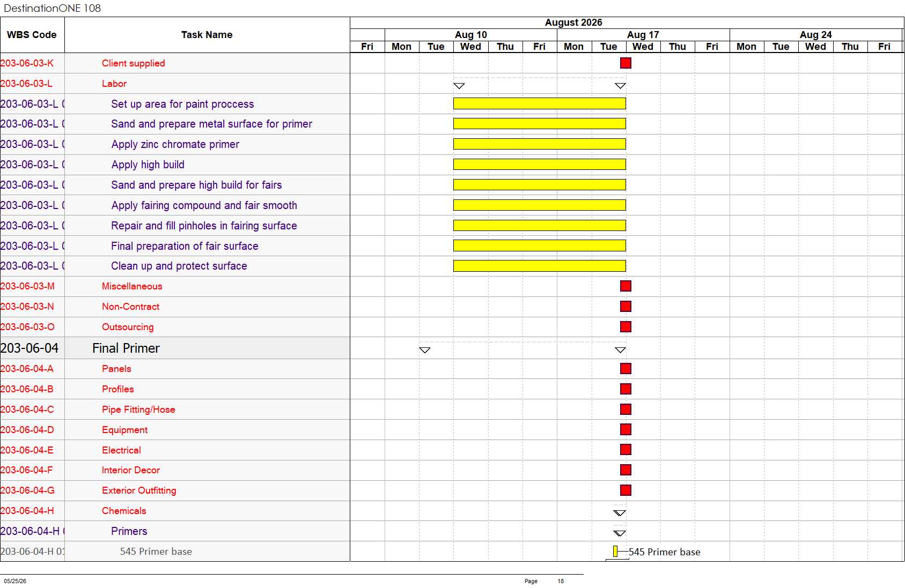Click the red milestone marker for Miscellaneous
Screen dimensions: 905x588
(626, 286)
